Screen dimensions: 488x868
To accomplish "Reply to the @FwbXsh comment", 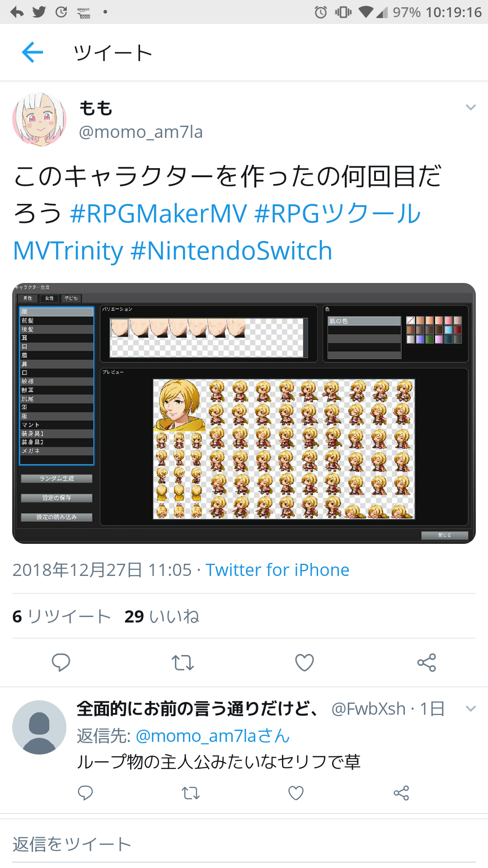I will pyautogui.click(x=85, y=793).
